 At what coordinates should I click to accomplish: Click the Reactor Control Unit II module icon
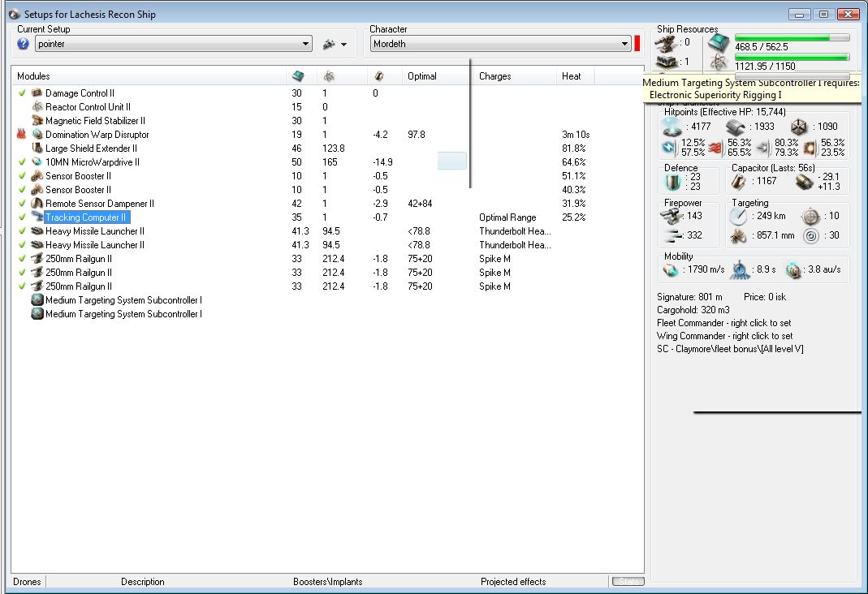(37, 106)
